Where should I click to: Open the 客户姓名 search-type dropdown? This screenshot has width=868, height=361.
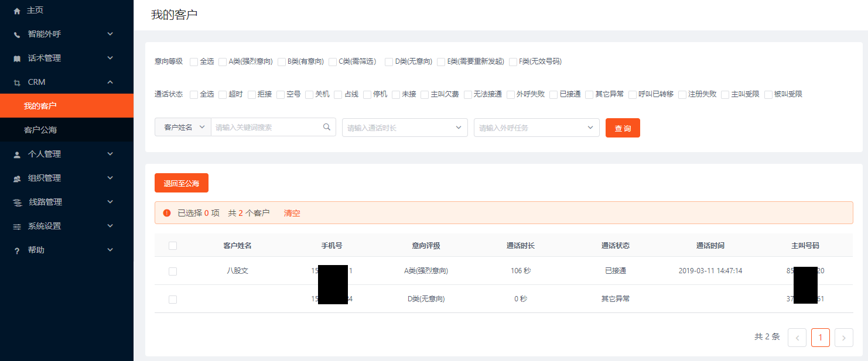[183, 128]
